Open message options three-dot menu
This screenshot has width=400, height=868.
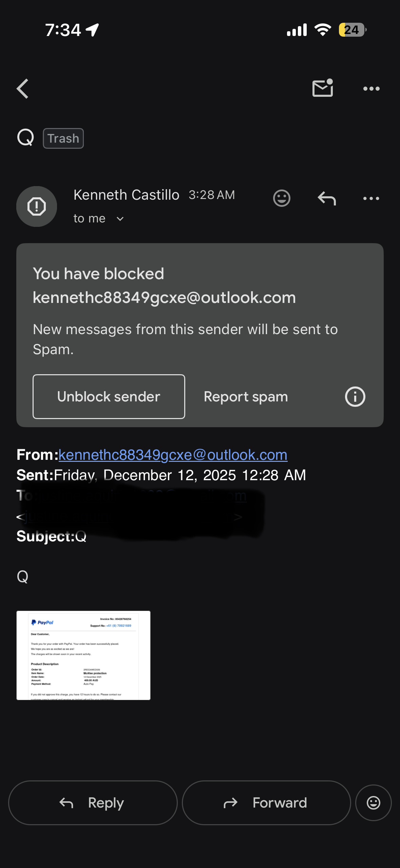(x=371, y=198)
